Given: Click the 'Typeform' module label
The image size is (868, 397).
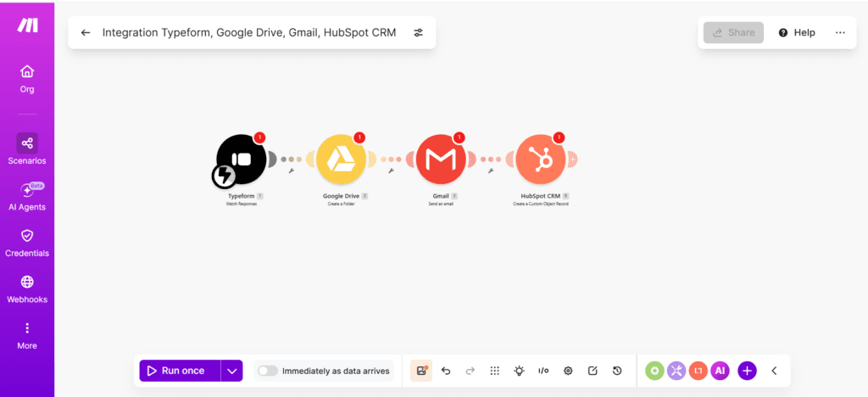Looking at the screenshot, I should [242, 196].
